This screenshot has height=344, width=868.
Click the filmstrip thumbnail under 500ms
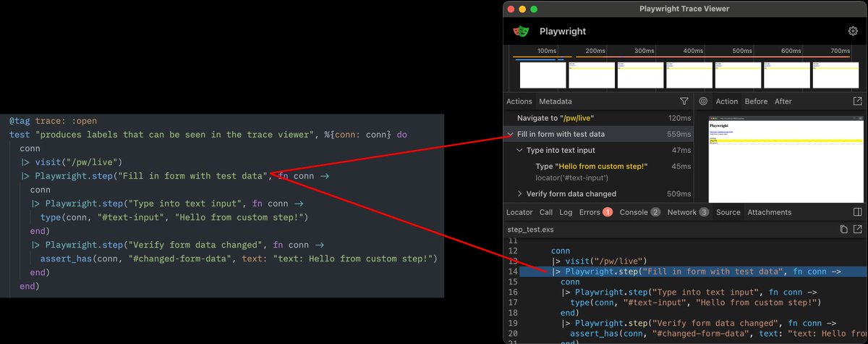(x=737, y=75)
